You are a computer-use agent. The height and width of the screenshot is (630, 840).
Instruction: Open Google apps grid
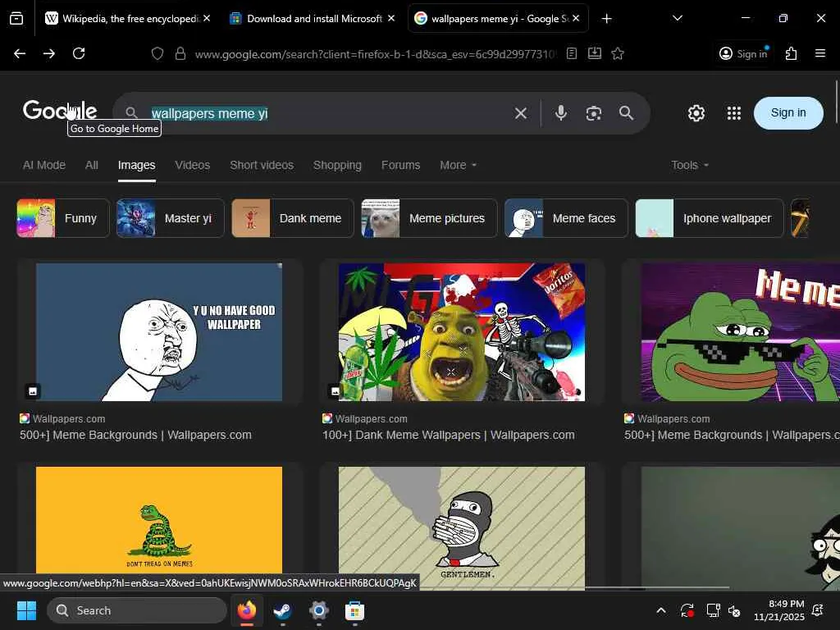(734, 113)
